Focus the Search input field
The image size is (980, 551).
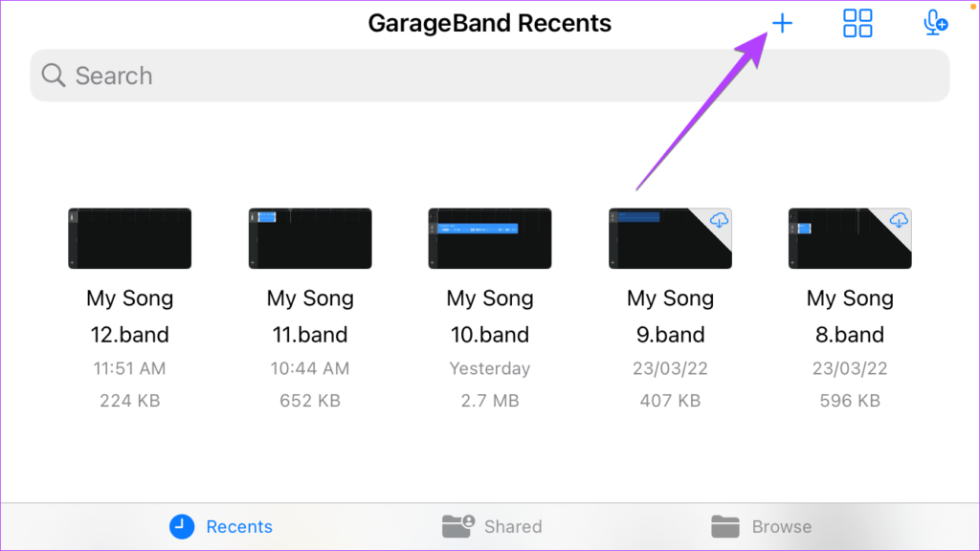pos(490,76)
